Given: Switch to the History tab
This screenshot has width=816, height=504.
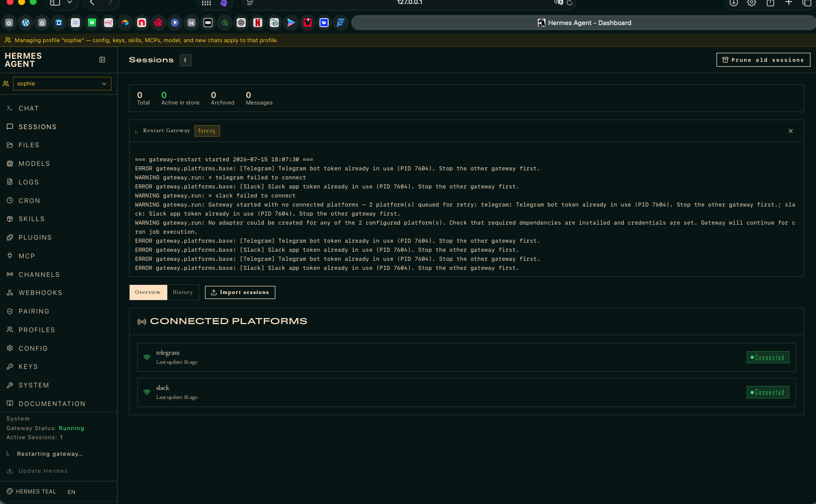Looking at the screenshot, I should click(183, 292).
